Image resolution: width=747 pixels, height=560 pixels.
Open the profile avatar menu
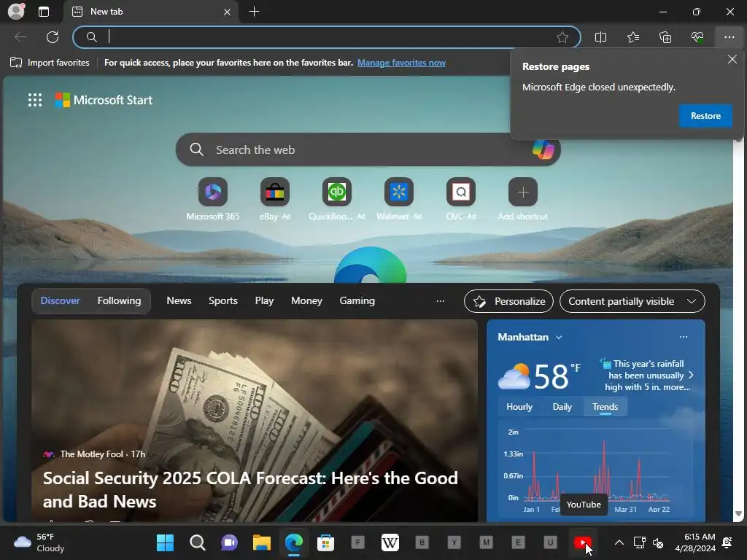tap(16, 12)
